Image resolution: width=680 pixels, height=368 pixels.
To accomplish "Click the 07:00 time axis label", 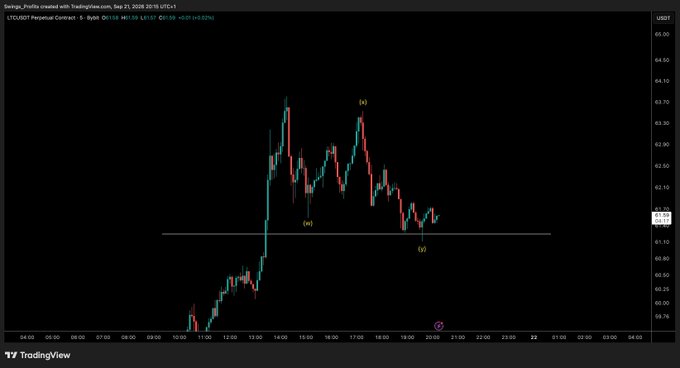I will point(103,337).
